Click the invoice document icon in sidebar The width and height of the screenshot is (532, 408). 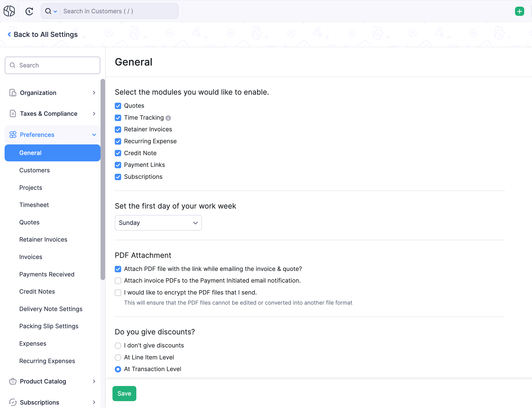click(12, 113)
